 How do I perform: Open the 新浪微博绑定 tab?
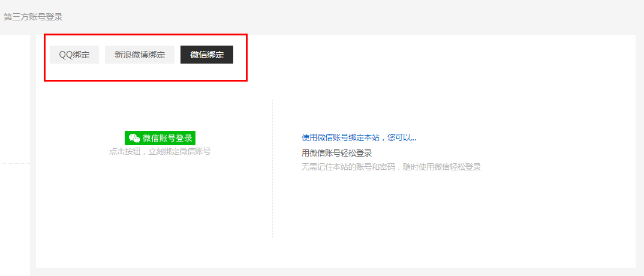pyautogui.click(x=140, y=55)
